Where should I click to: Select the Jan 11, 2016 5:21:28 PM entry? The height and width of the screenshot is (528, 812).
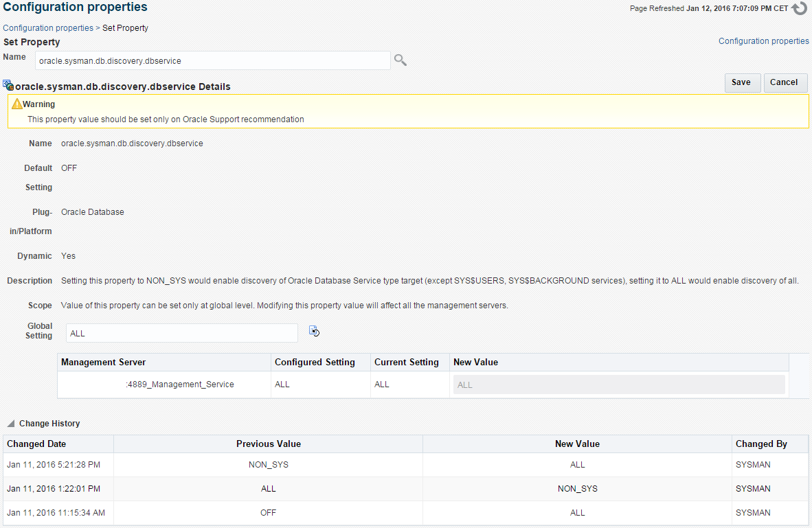tap(406, 465)
